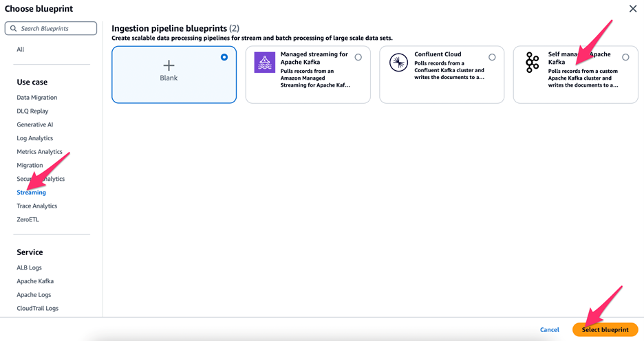Click the Ingestion pipeline blueprints heading
644x341 pixels.
pos(175,28)
